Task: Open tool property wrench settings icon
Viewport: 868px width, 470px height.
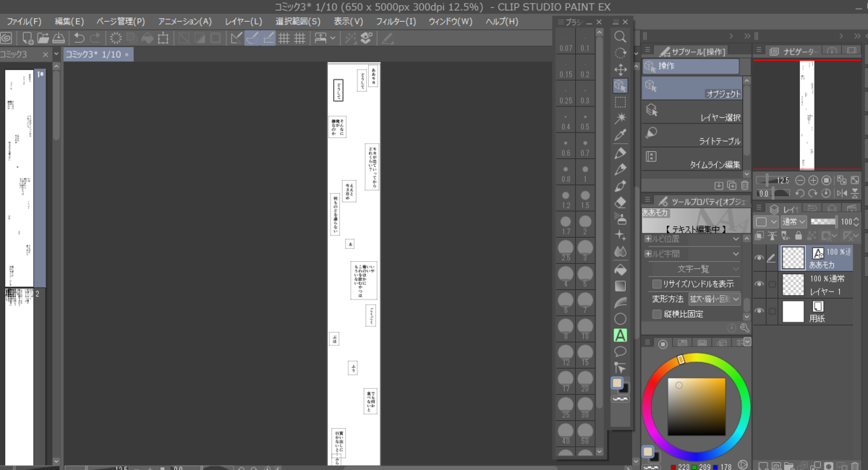Action: point(745,328)
